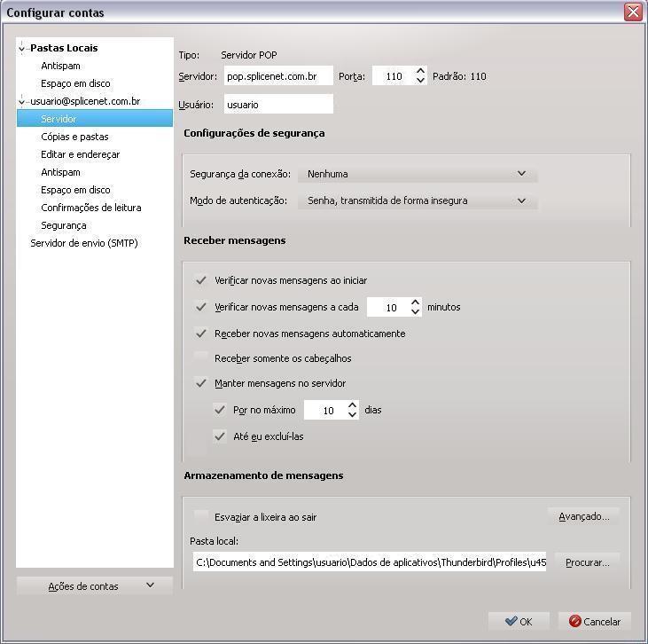Open Confirmações de leitura settings
The height and width of the screenshot is (644, 648).
click(91, 208)
